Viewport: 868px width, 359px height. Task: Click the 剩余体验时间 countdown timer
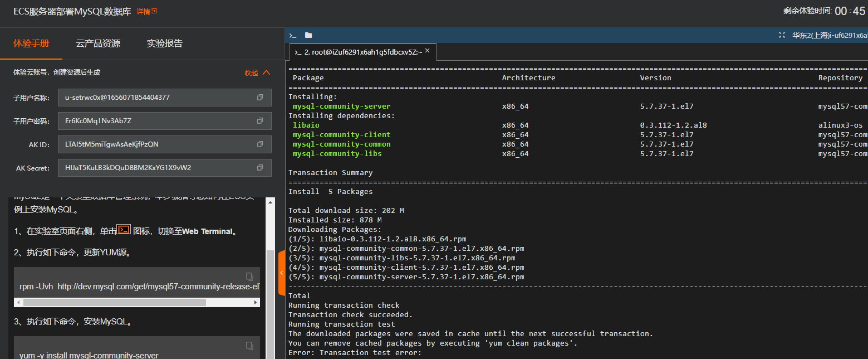(825, 11)
